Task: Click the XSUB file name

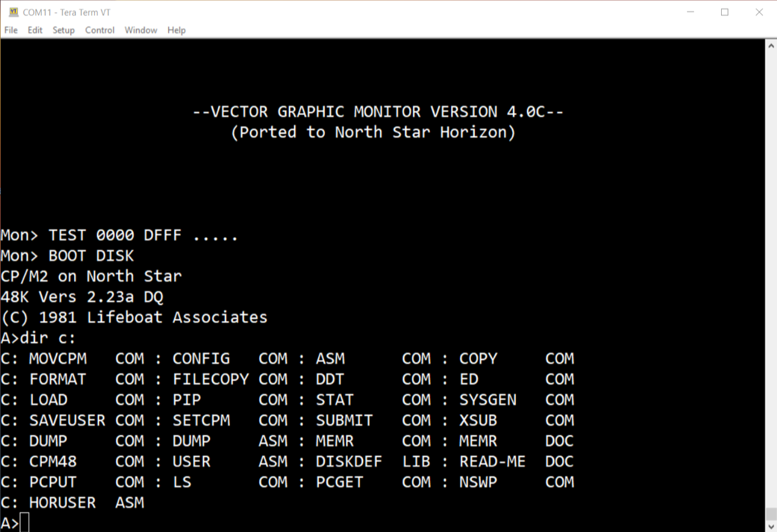Action: (x=478, y=421)
